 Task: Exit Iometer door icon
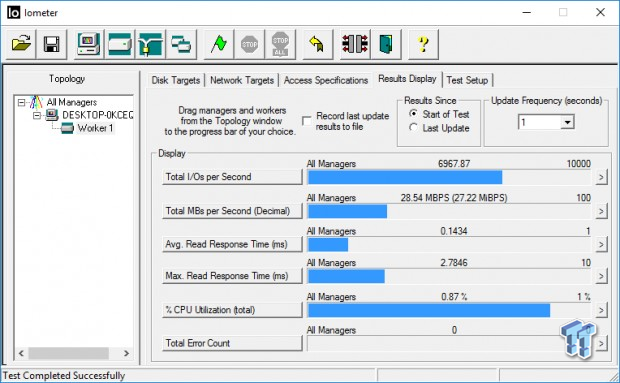pyautogui.click(x=386, y=44)
